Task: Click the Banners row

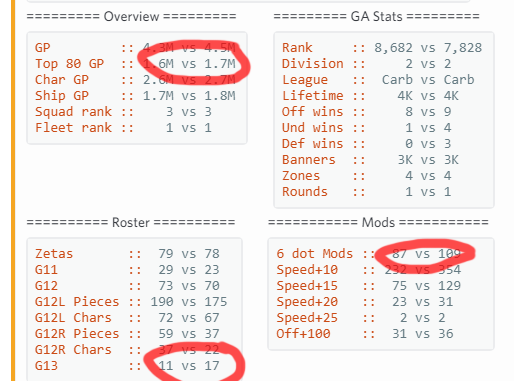Action: [371, 160]
